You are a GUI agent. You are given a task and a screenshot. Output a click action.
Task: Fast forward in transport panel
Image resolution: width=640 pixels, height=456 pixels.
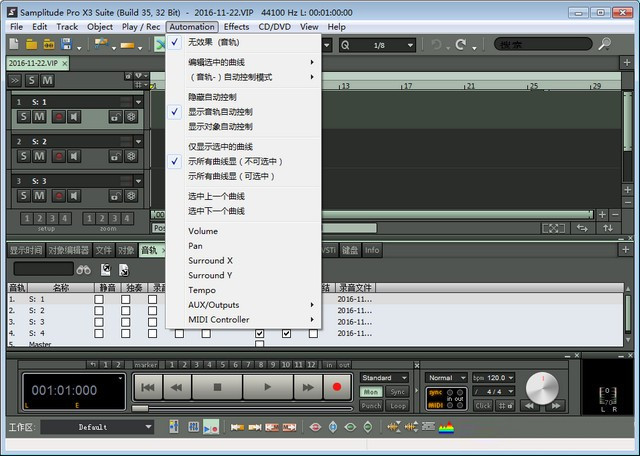click(308, 387)
